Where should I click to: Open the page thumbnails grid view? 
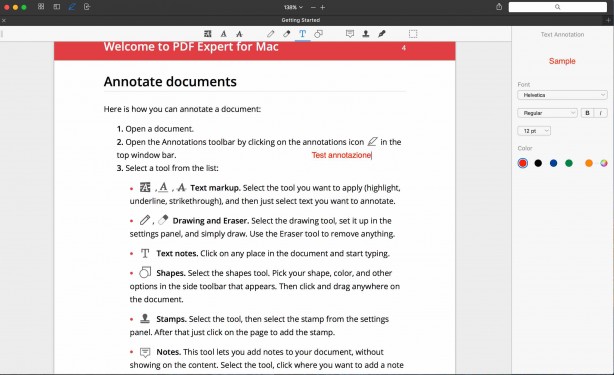coord(41,7)
